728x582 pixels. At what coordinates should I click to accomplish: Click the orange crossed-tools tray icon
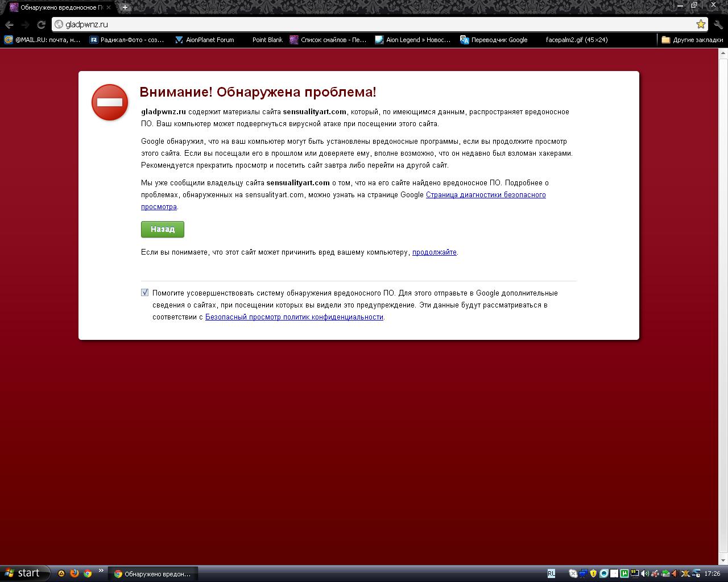click(686, 573)
